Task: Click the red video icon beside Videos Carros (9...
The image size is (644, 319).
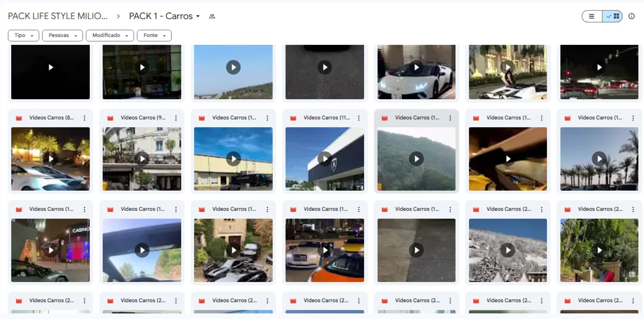Action: (110, 118)
